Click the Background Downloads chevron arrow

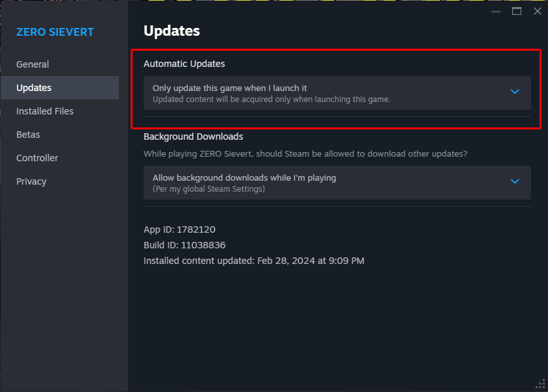click(515, 181)
